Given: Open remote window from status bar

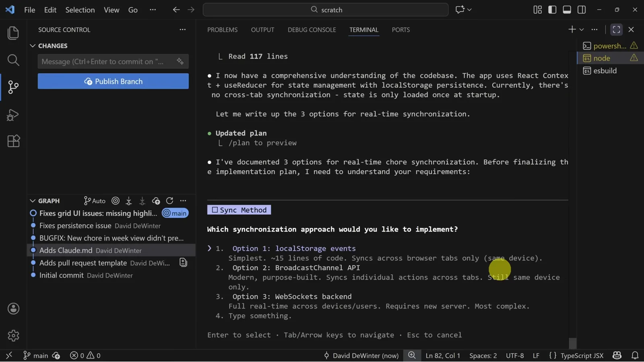Looking at the screenshot, I should [9, 356].
